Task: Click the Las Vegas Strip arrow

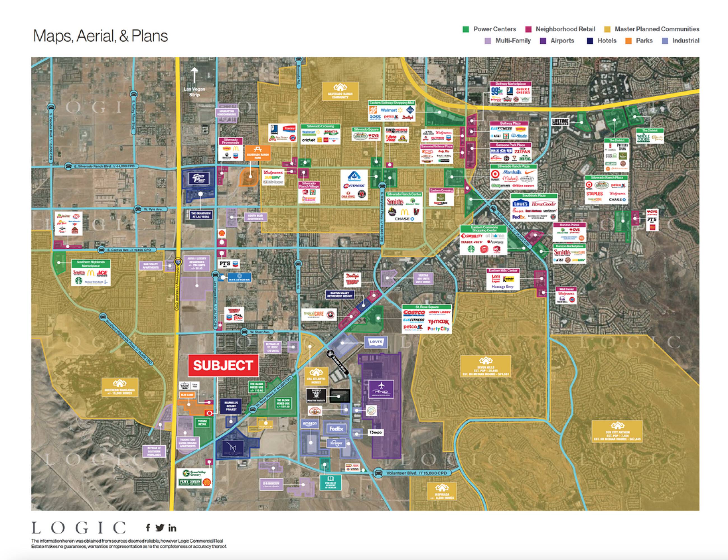Action: (x=194, y=75)
